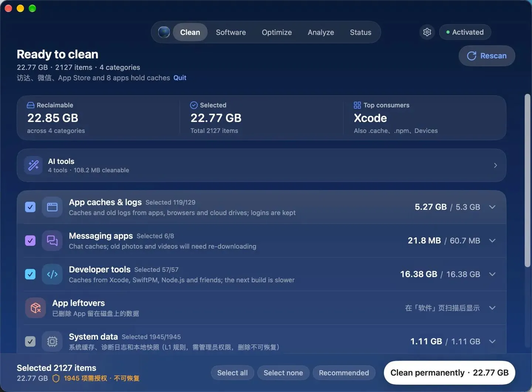Image resolution: width=532 pixels, height=392 pixels.
Task: Click the 在「软件」页扫描后显示 text
Action: tap(442, 308)
